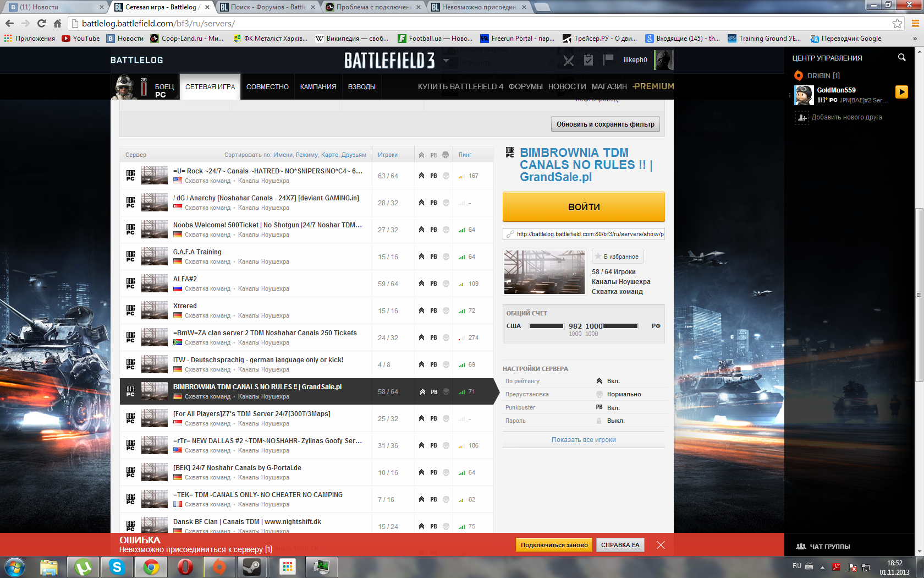Select the dG Anarchy Noshahar Canals server
This screenshot has width=924, height=578.
(306, 203)
